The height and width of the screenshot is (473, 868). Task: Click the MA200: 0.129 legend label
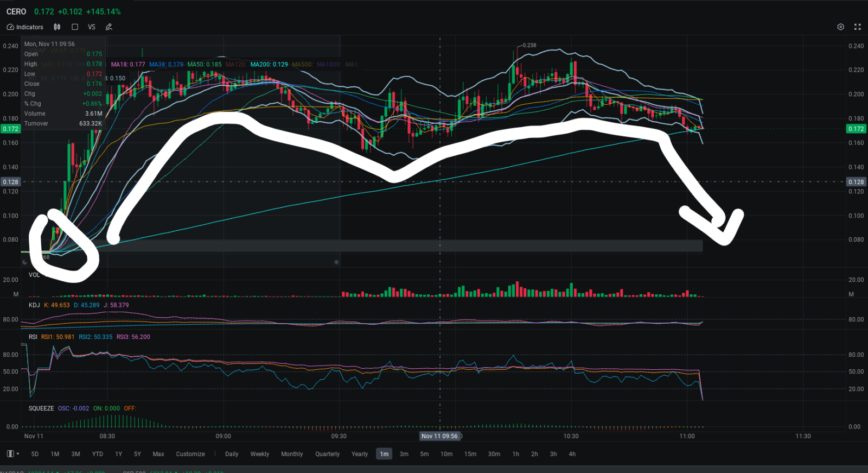(269, 65)
